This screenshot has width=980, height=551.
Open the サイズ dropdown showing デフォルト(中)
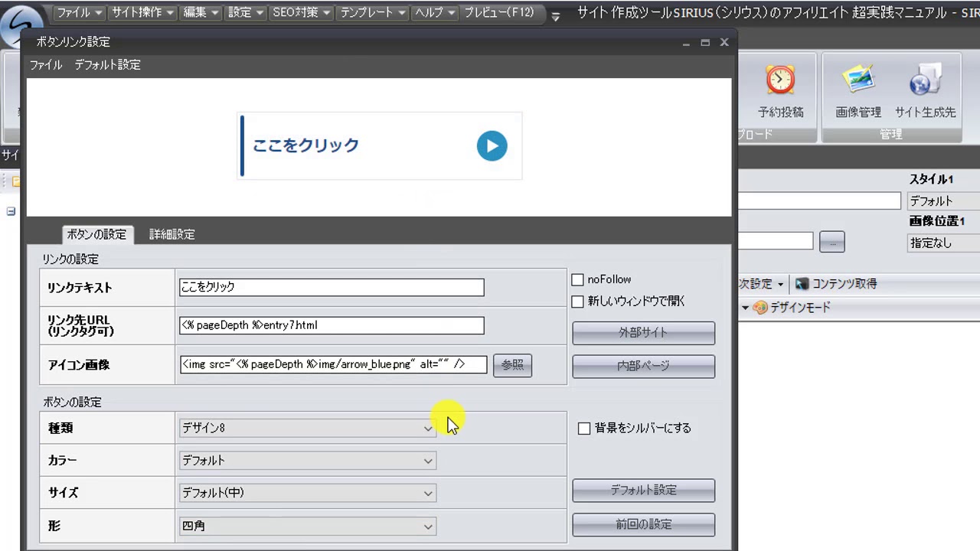[x=308, y=493]
